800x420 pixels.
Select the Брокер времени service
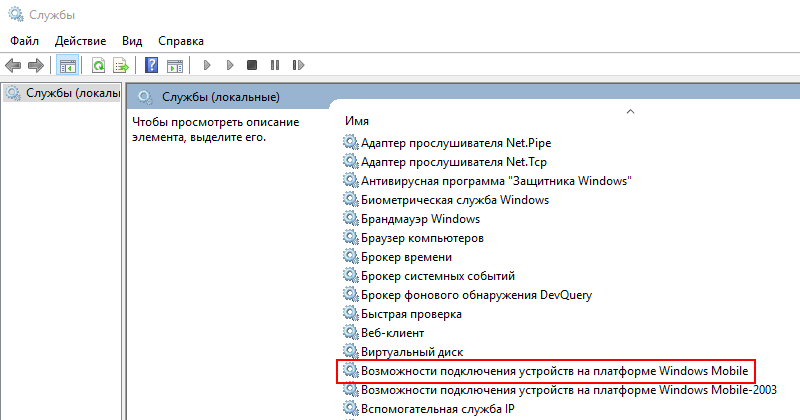[397, 257]
